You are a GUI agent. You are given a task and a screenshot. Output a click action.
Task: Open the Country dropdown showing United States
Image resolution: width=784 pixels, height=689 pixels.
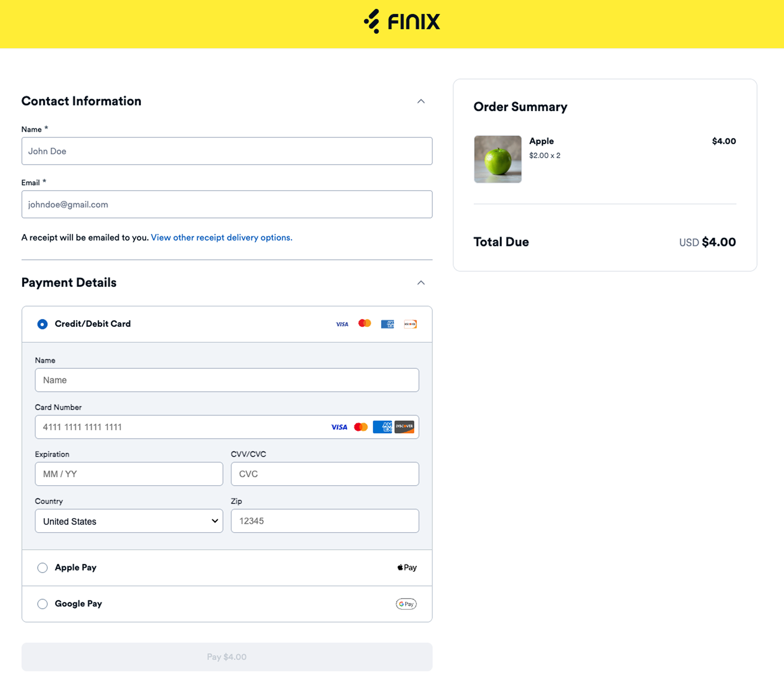(x=129, y=521)
